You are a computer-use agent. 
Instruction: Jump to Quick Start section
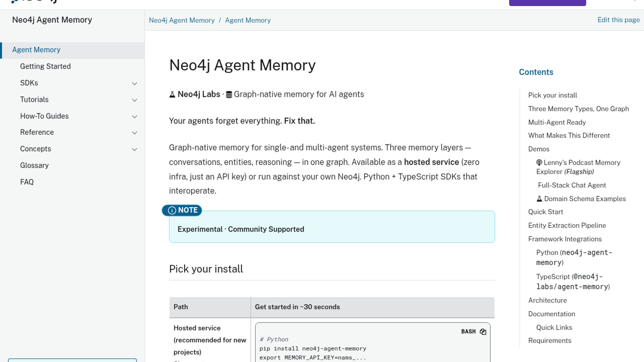click(545, 212)
